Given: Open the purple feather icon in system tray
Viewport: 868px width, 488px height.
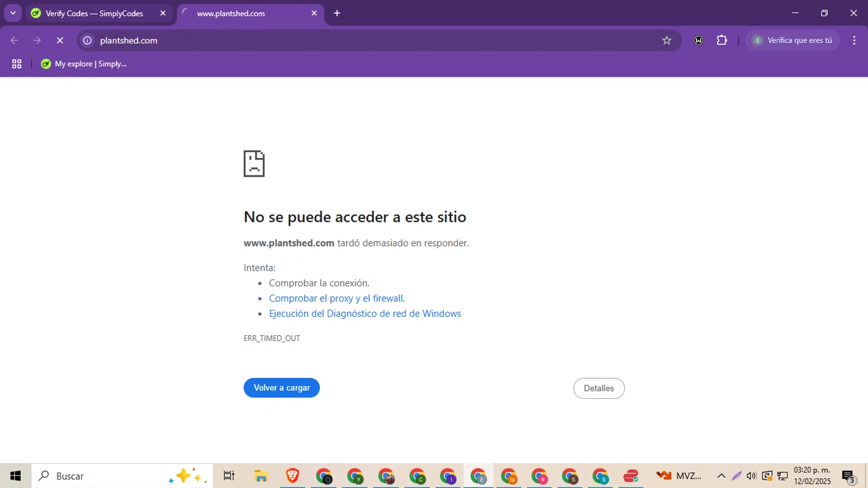Looking at the screenshot, I should pos(736,476).
